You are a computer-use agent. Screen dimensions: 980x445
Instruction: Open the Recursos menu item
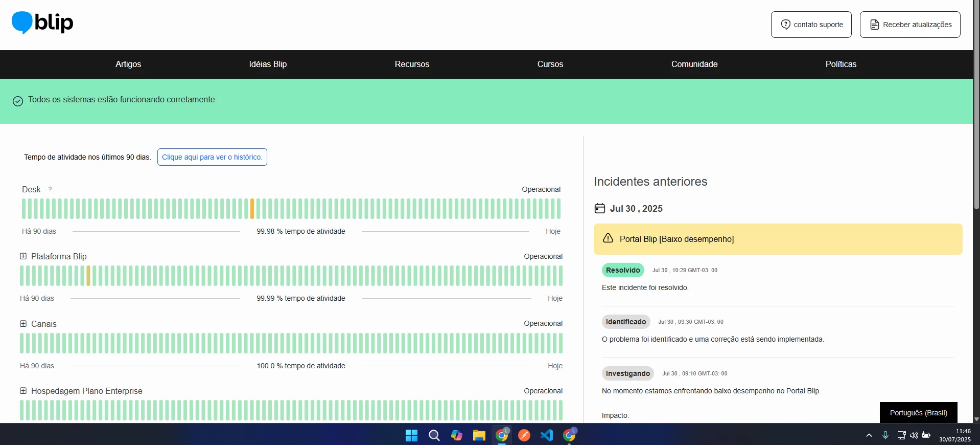click(412, 64)
